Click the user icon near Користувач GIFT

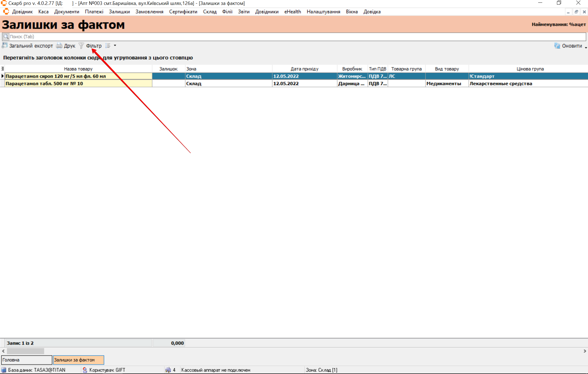coord(85,370)
